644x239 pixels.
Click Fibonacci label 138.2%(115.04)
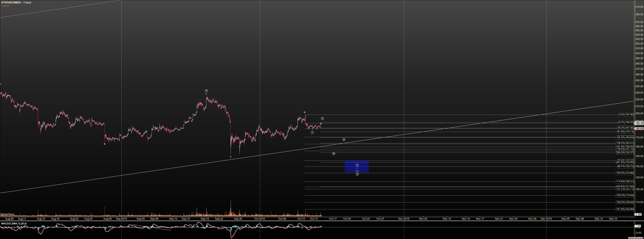click(x=624, y=195)
